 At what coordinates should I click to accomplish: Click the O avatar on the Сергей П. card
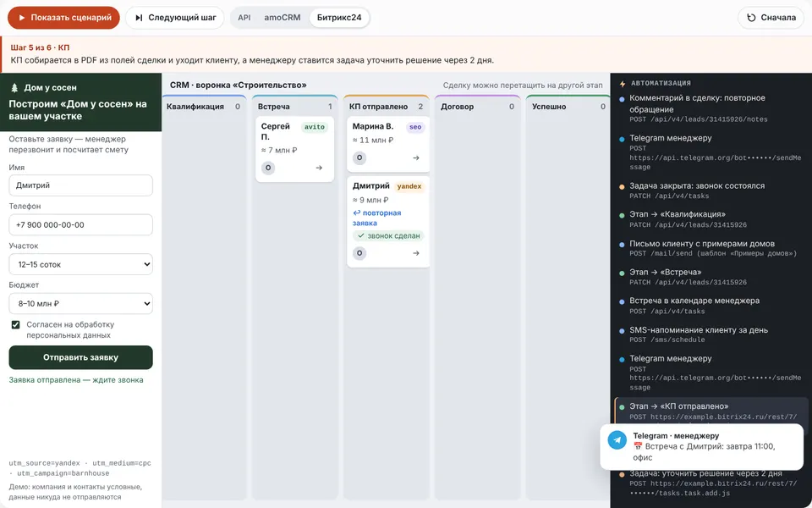(x=268, y=168)
